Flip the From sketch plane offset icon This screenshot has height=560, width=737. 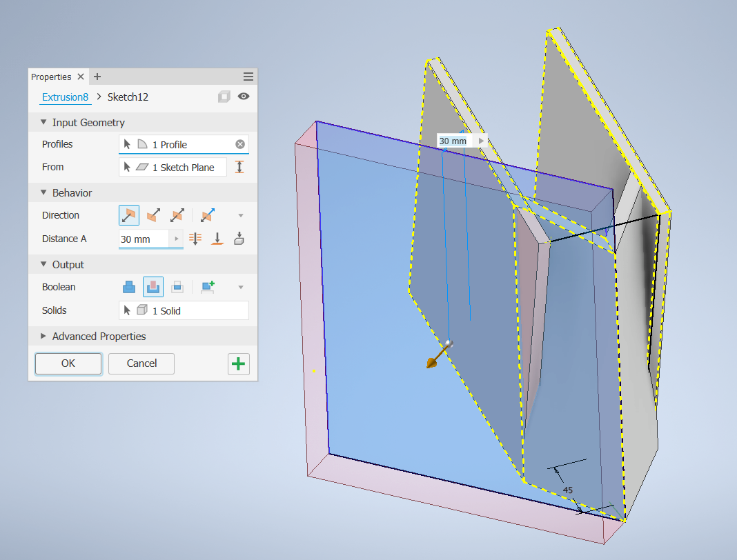pos(239,168)
